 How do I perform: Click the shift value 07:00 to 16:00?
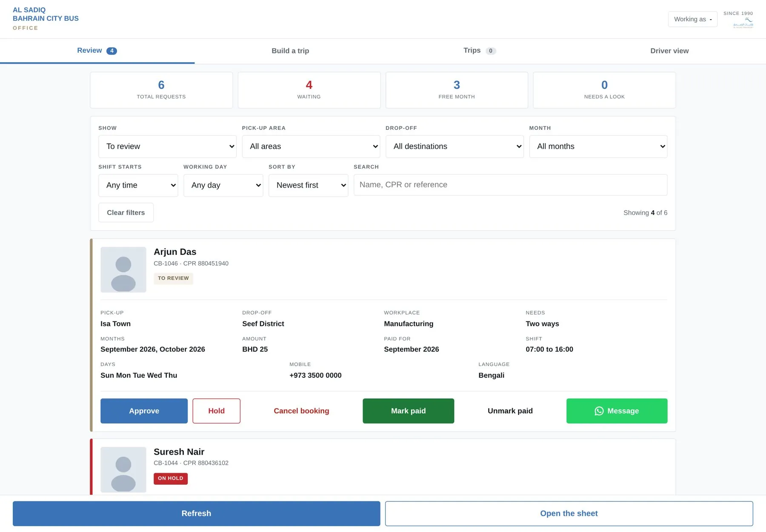point(549,349)
